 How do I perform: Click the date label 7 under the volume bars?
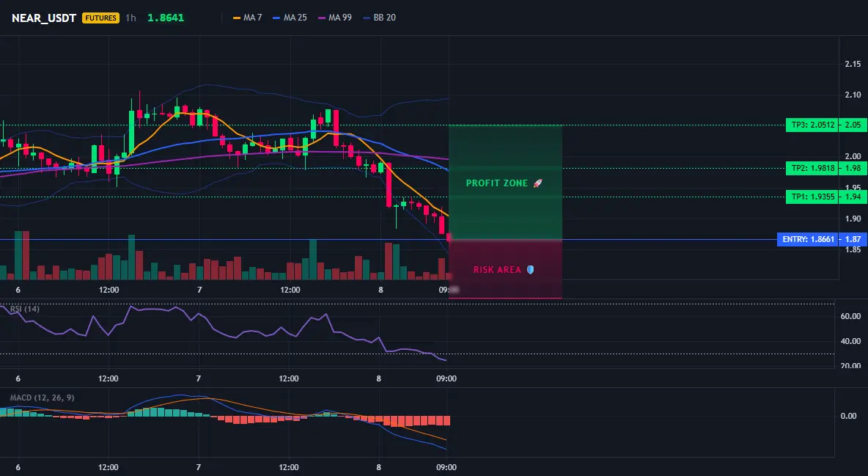pyautogui.click(x=199, y=290)
